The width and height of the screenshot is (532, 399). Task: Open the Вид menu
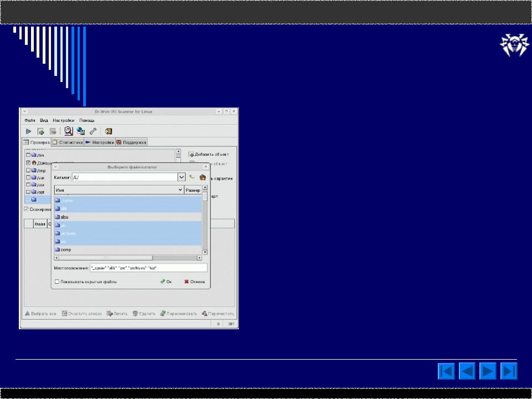pyautogui.click(x=44, y=120)
